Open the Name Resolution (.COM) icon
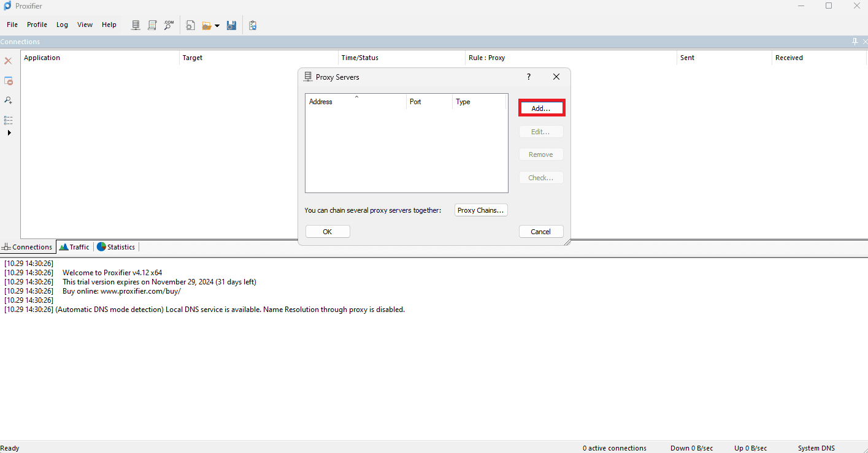 [169, 25]
